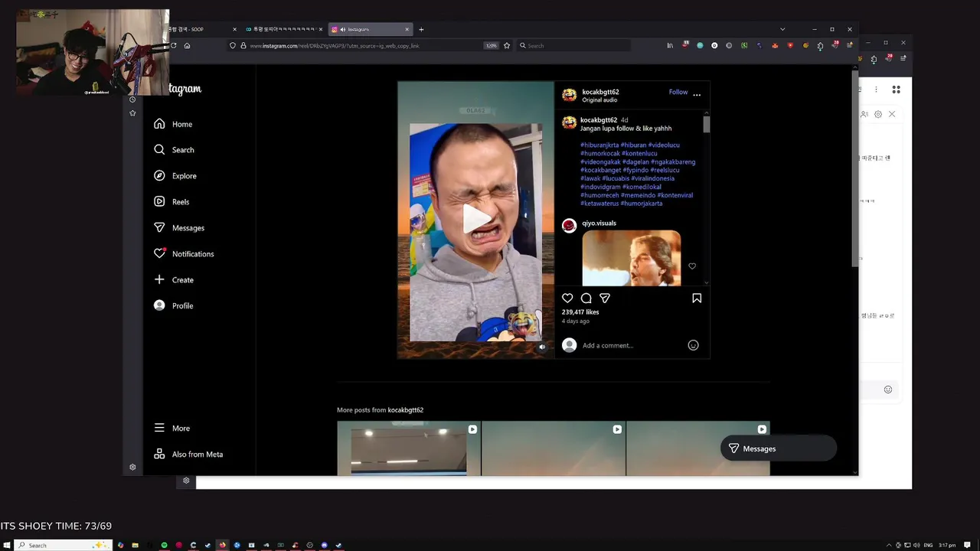Follow kocakbgtt62

(678, 92)
